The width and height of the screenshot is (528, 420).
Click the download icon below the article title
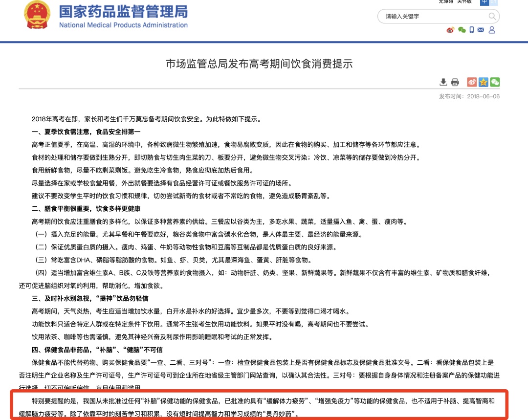pos(443,82)
